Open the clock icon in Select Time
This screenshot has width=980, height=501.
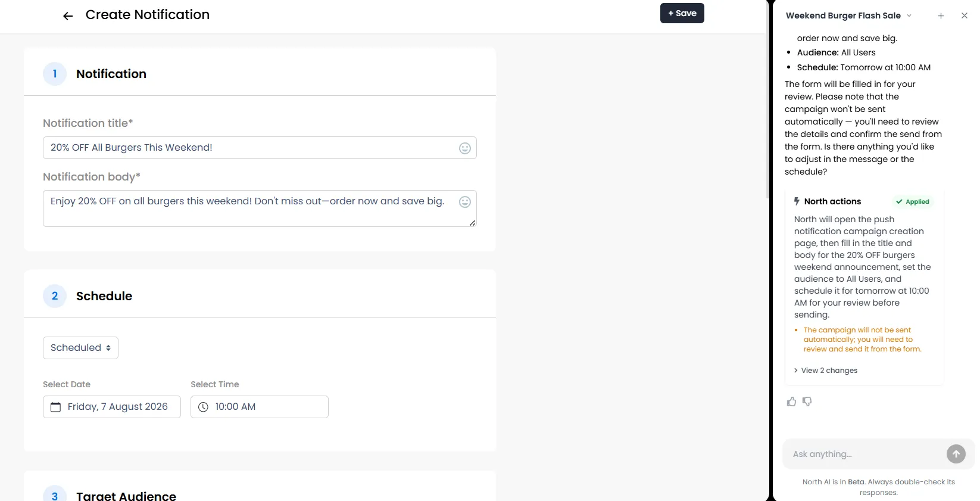203,407
